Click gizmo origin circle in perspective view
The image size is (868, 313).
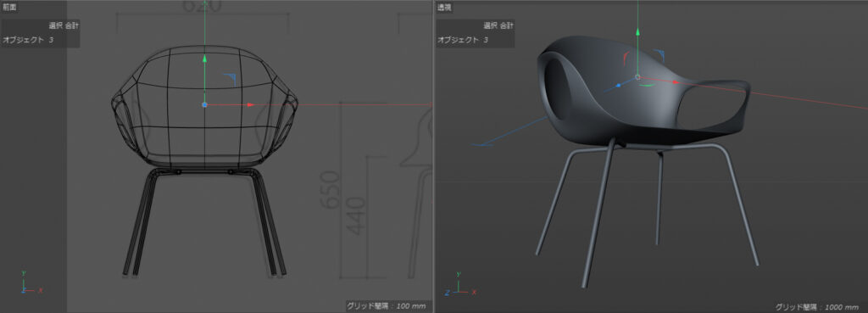(x=637, y=77)
